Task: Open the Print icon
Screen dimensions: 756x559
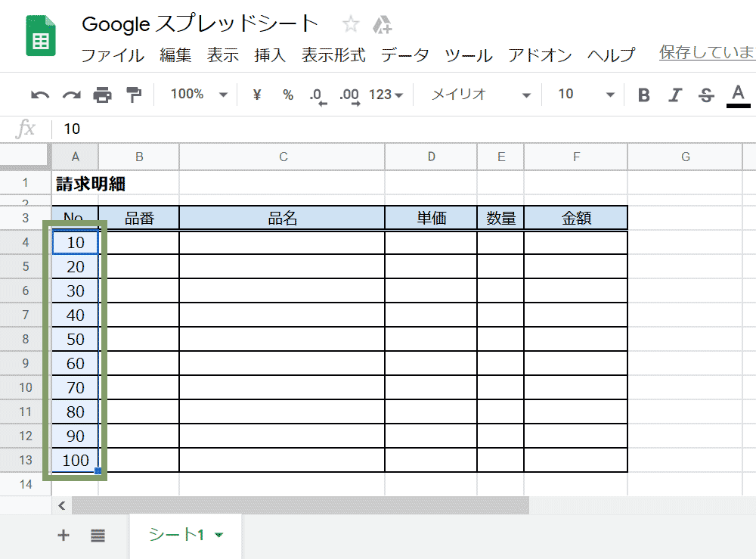Action: click(x=101, y=94)
